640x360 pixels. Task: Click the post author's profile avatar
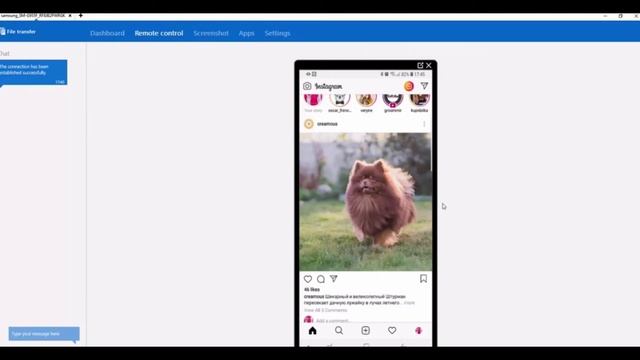309,124
